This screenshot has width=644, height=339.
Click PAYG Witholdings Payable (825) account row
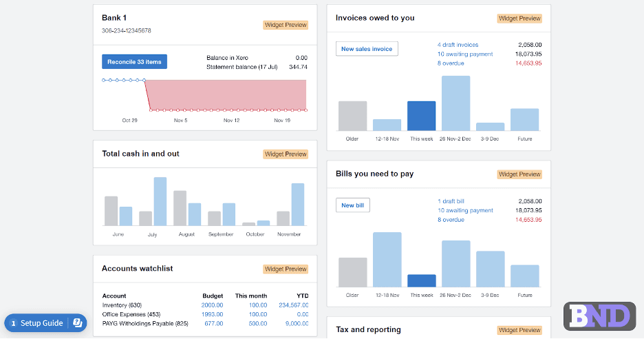205,323
